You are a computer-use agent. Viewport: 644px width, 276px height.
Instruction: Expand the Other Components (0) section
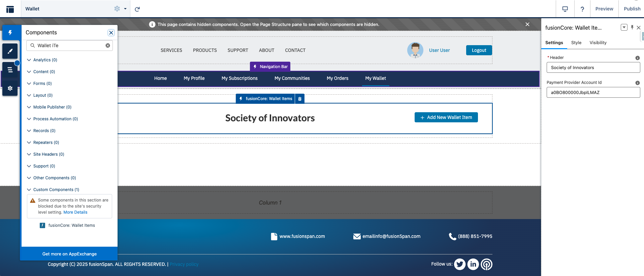(51, 178)
